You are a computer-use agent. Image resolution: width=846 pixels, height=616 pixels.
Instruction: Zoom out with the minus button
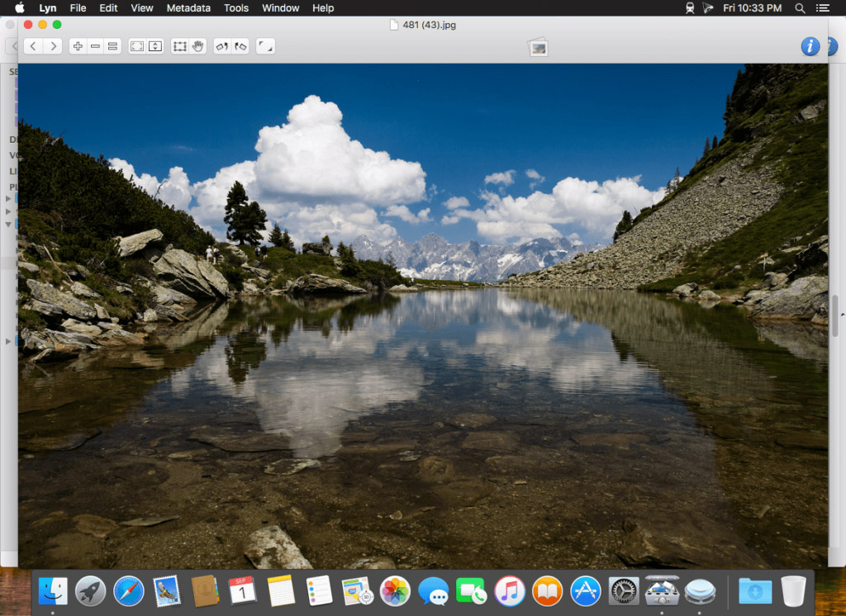point(95,46)
